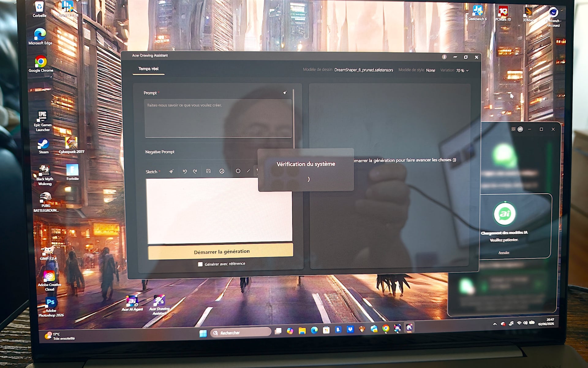Click the prompt enhance icon beside Prompt
Viewport: 588px width, 368px height.
(x=285, y=92)
